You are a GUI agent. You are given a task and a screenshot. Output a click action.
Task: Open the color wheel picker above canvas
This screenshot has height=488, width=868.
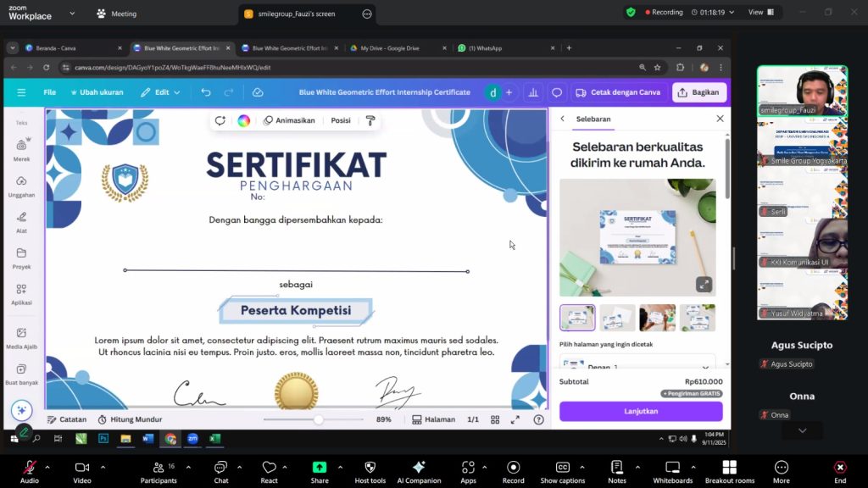[x=243, y=120]
